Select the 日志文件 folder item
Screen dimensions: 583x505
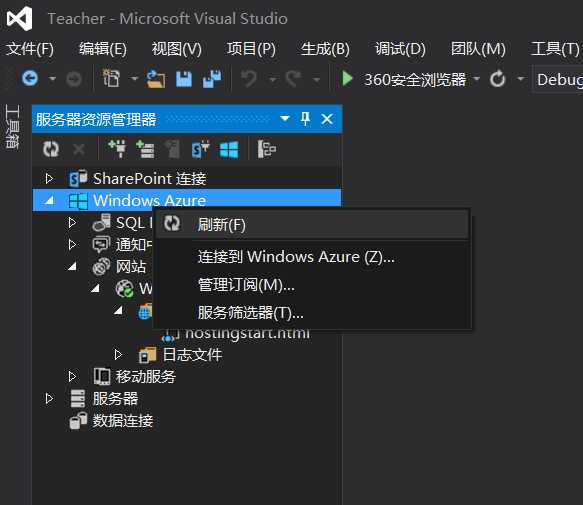(x=192, y=354)
